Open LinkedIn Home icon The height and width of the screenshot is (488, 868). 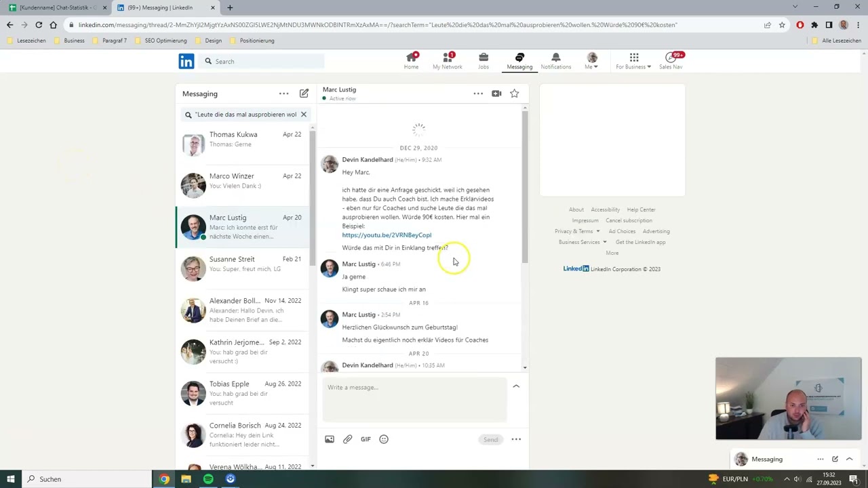coord(411,61)
